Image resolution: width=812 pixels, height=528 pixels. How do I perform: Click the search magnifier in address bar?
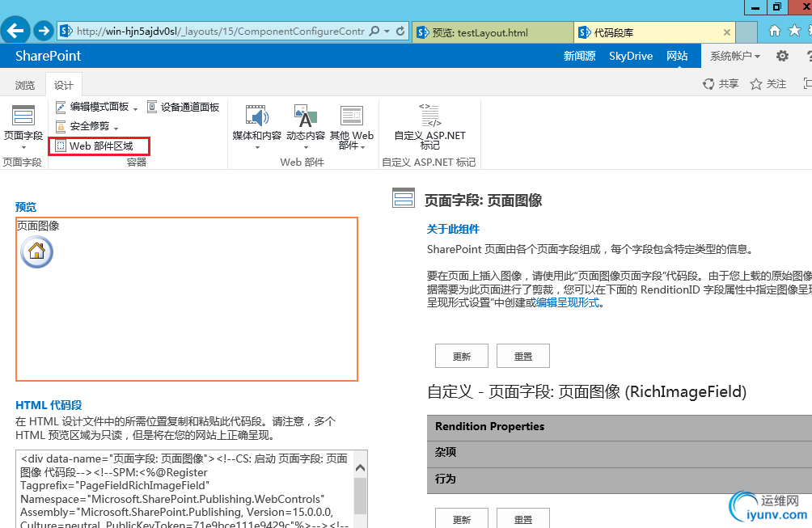[374, 31]
